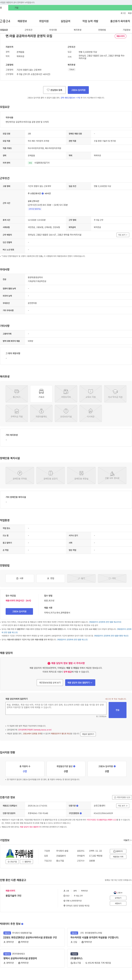Click the 근무시간 협의가능 tag

tap(35, 209)
